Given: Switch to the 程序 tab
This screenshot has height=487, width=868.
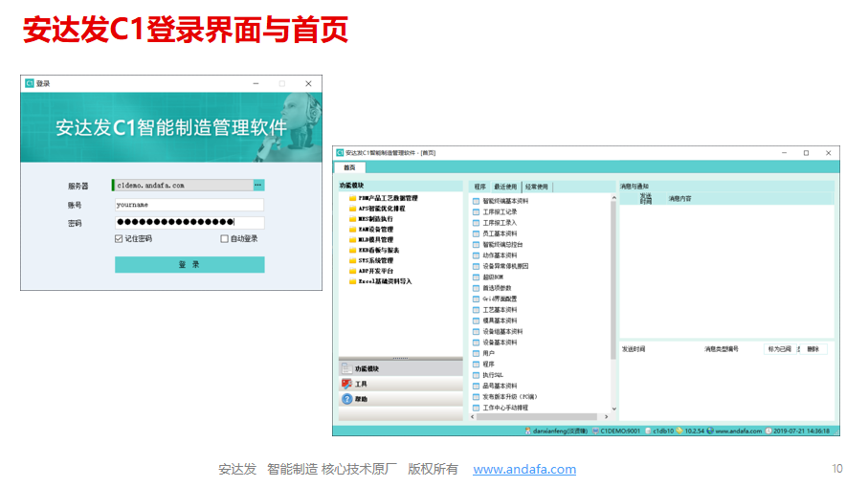Looking at the screenshot, I should click(x=480, y=188).
